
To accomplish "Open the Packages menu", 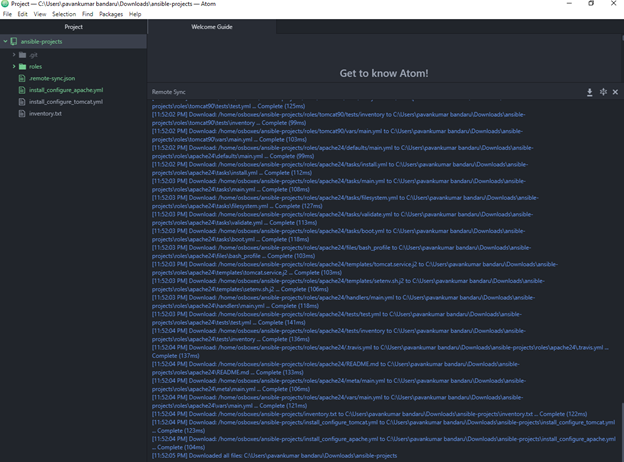I will (111, 14).
